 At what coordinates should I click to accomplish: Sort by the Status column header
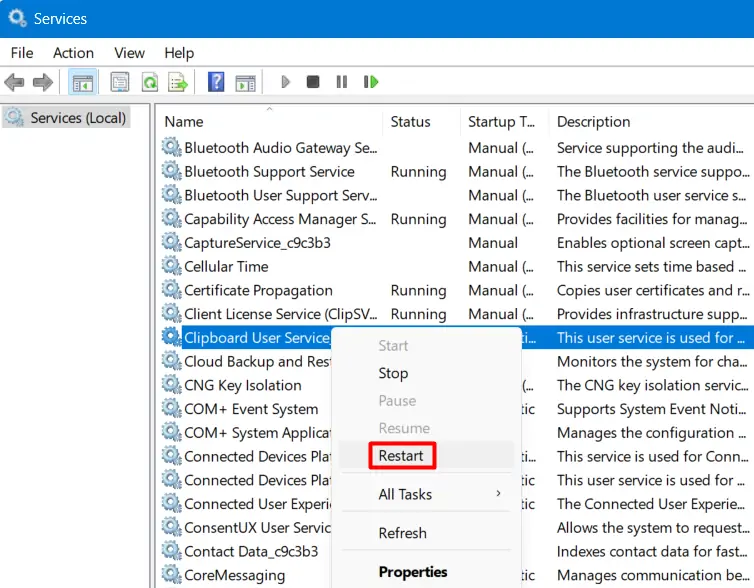point(421,122)
